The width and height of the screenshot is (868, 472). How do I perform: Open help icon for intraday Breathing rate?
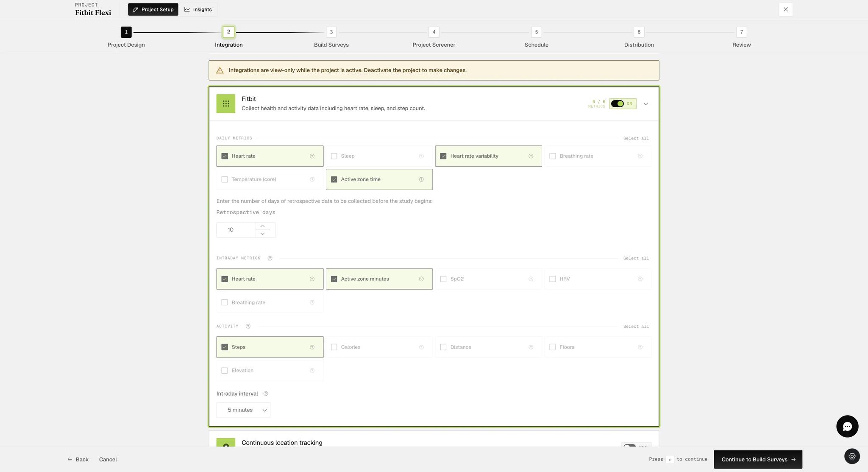312,302
